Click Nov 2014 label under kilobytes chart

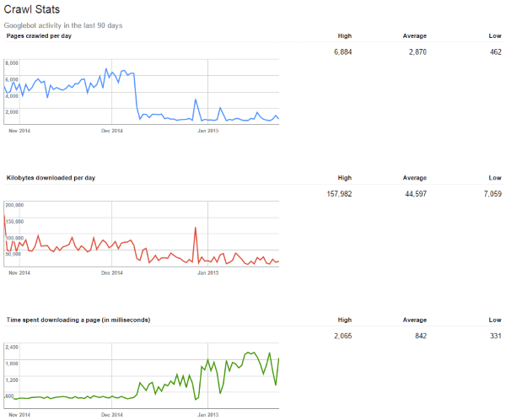click(x=19, y=272)
